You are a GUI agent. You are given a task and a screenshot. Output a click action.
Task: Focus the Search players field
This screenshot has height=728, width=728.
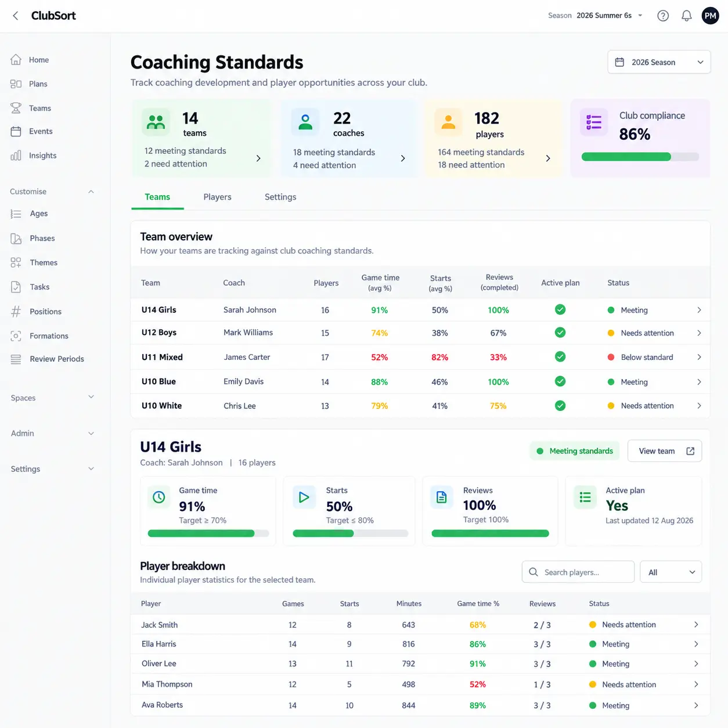[578, 572]
